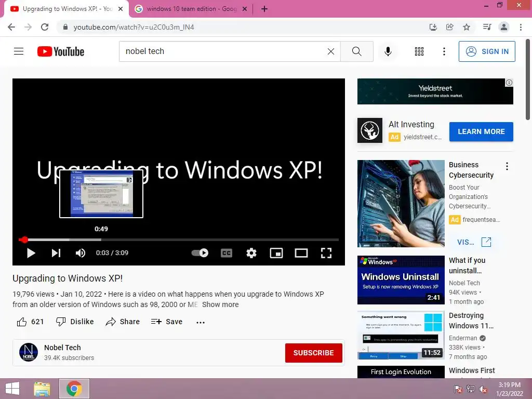Click the SIGN IN button
This screenshot has height=399, width=532.
[x=487, y=51]
